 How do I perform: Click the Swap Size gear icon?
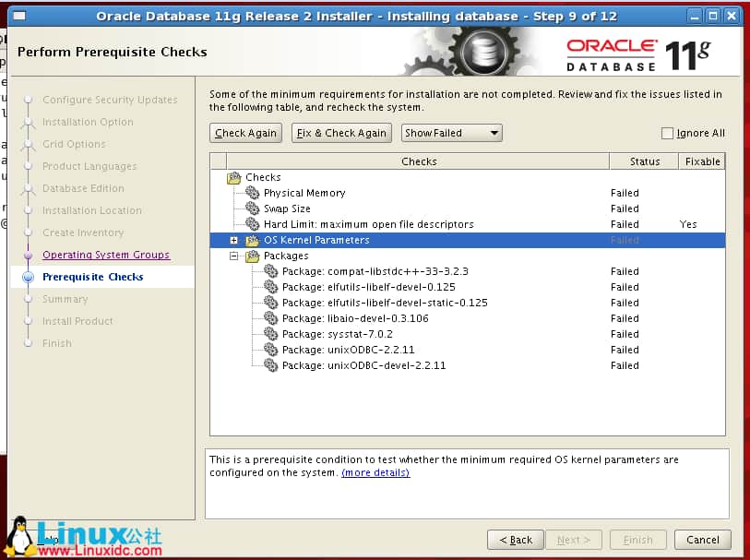[253, 209]
